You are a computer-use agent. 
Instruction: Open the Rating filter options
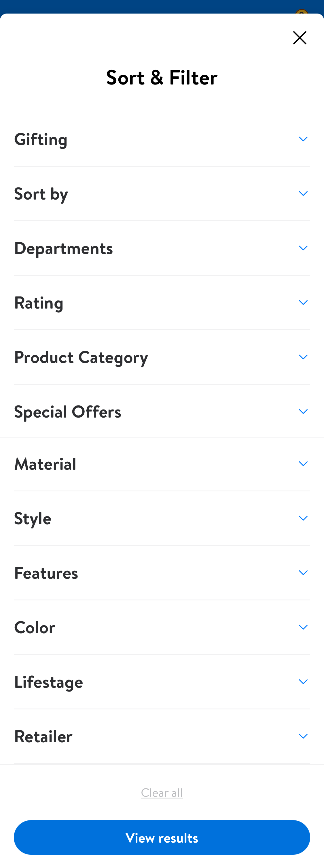tap(162, 303)
